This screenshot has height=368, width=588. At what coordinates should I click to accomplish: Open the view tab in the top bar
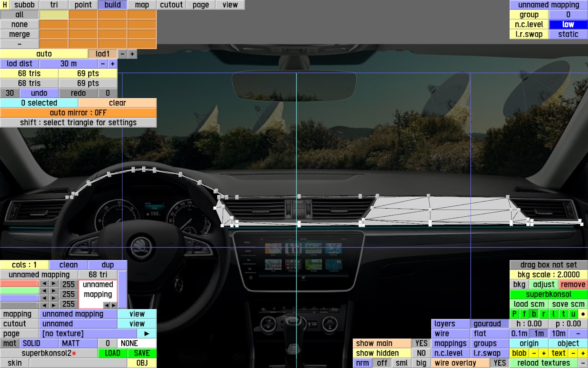click(230, 5)
